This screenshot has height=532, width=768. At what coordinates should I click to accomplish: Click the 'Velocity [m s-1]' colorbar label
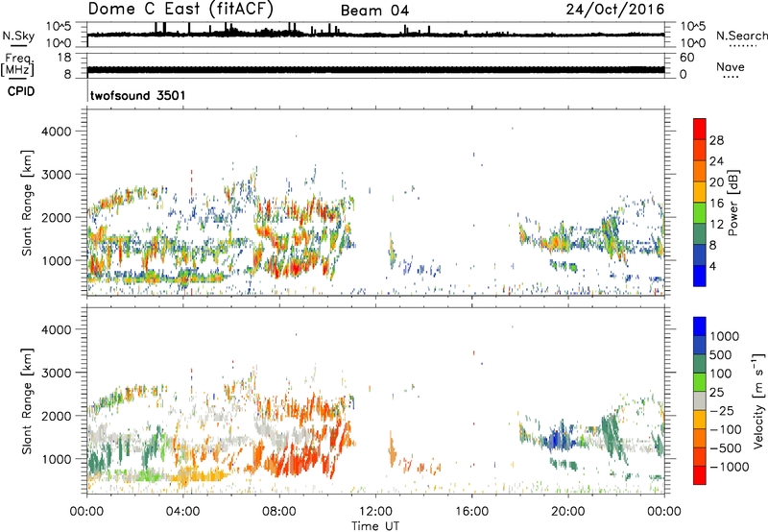758,400
